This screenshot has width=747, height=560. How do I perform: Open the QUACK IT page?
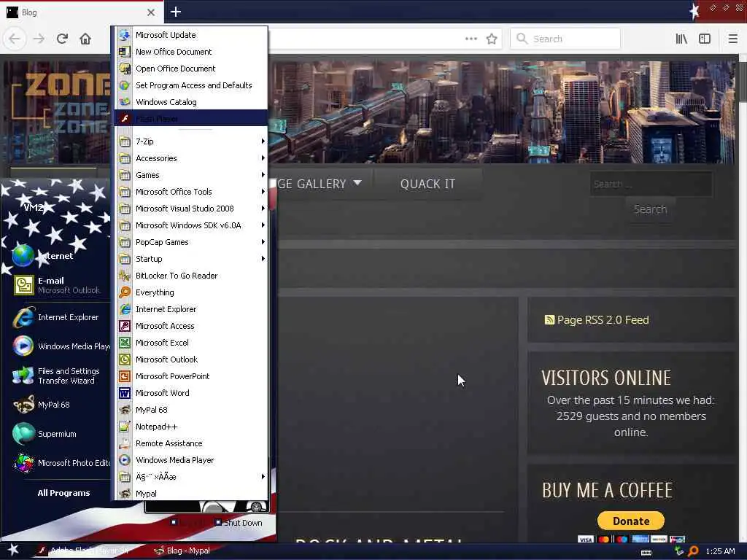point(427,184)
